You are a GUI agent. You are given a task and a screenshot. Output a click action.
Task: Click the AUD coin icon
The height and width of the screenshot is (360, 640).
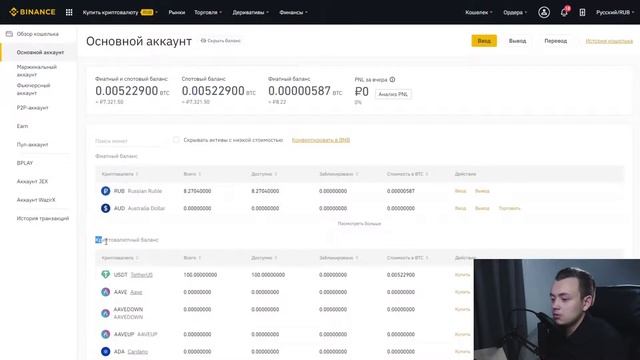point(106,208)
